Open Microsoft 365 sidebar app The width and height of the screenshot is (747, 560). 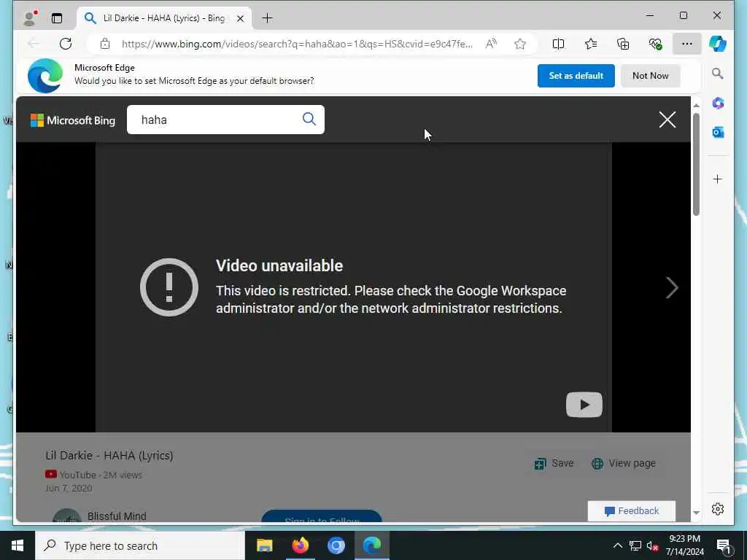click(x=718, y=103)
